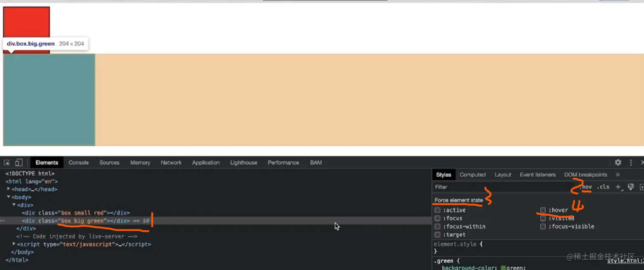Click the .green selector text
The width and height of the screenshot is (644, 270).
tap(443, 261)
